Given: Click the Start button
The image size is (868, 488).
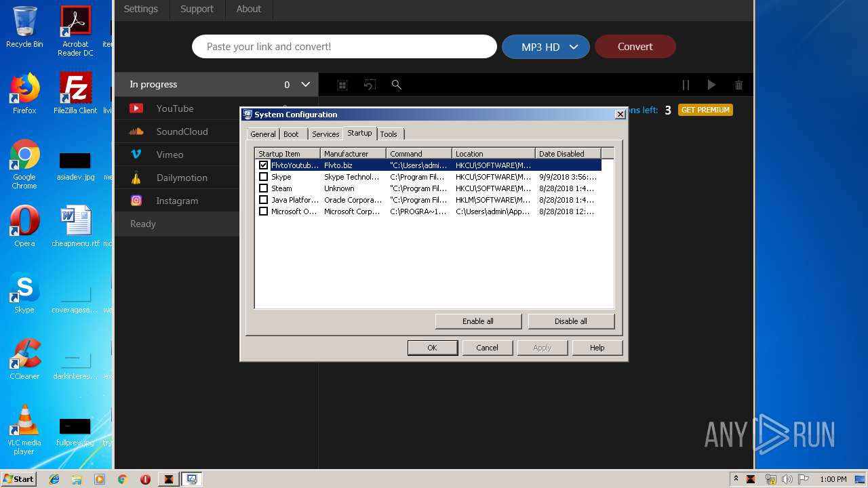Looking at the screenshot, I should 19,479.
